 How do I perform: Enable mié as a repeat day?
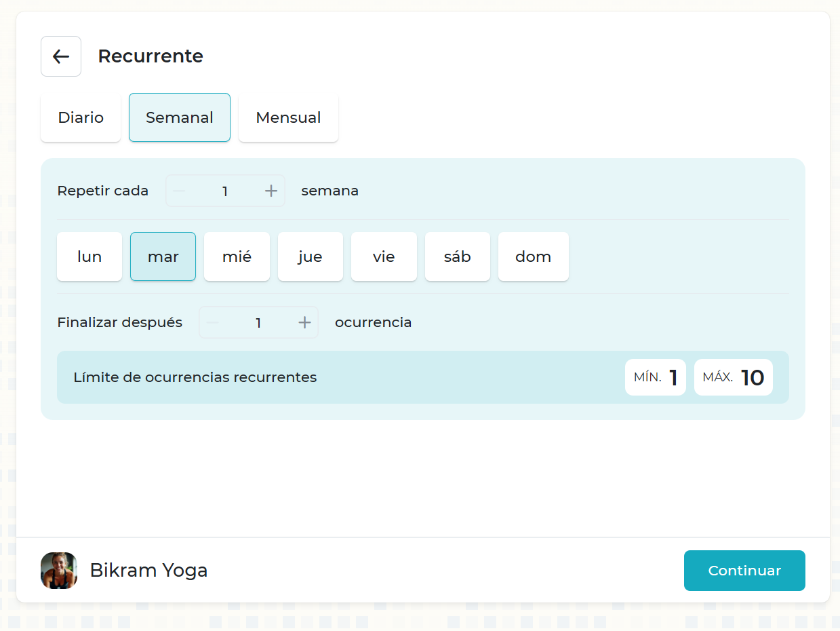coord(237,256)
